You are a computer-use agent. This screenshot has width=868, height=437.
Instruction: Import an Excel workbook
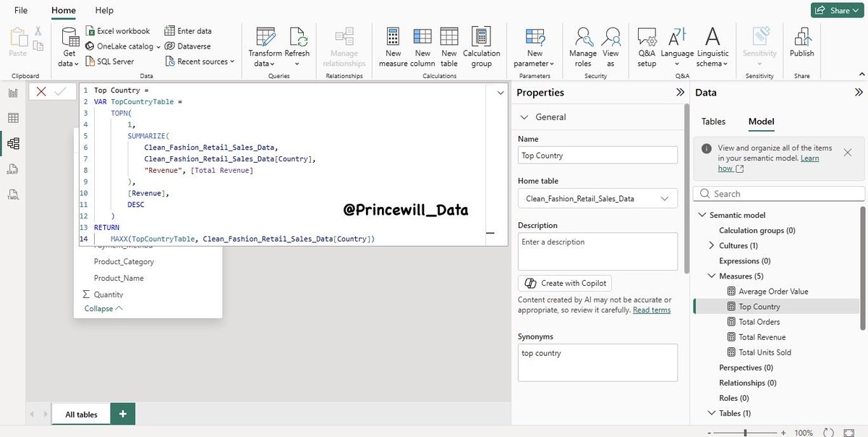(117, 31)
